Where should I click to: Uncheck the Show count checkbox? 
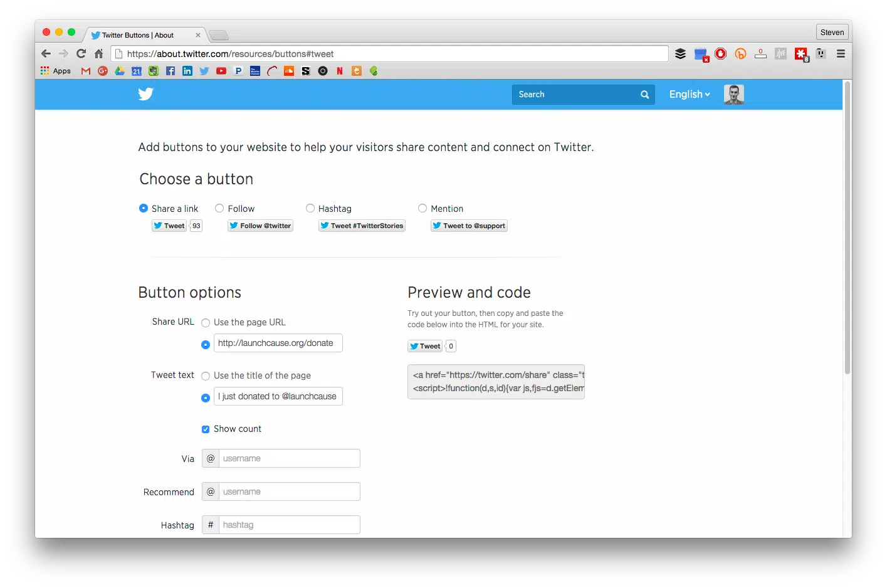206,429
